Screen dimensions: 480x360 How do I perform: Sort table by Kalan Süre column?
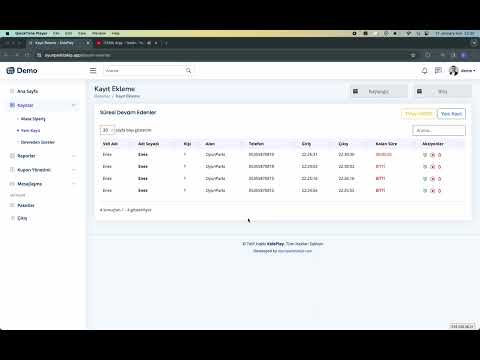[386, 144]
